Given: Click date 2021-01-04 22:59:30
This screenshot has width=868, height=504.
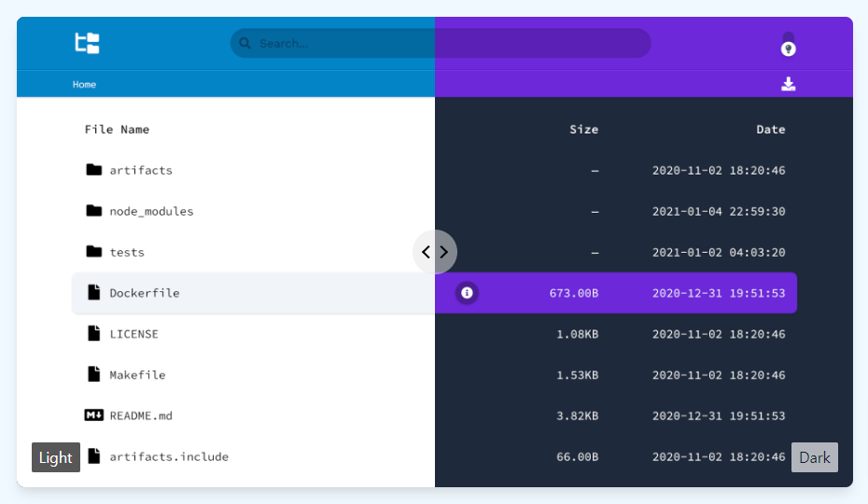Looking at the screenshot, I should pos(719,211).
